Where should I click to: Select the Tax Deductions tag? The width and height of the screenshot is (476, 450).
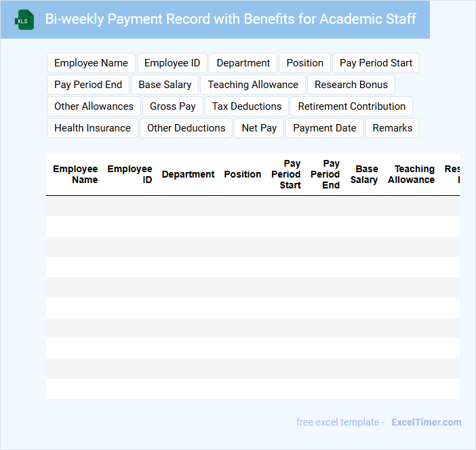point(247,106)
